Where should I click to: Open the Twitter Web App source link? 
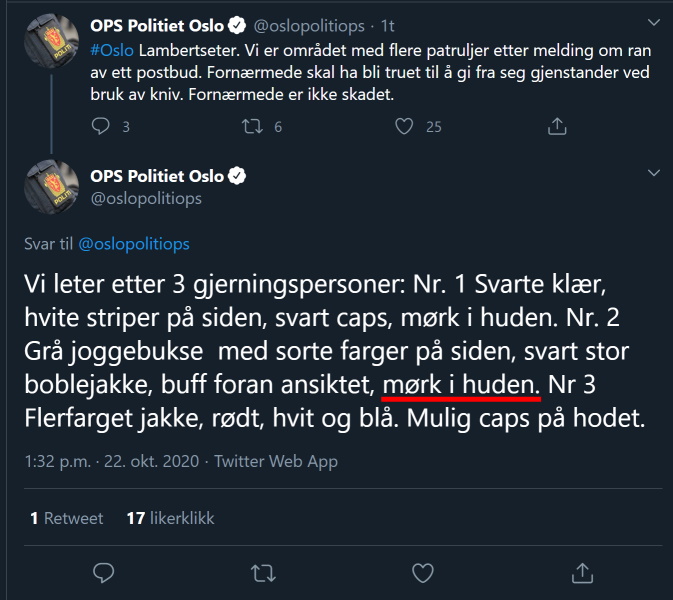click(x=276, y=461)
